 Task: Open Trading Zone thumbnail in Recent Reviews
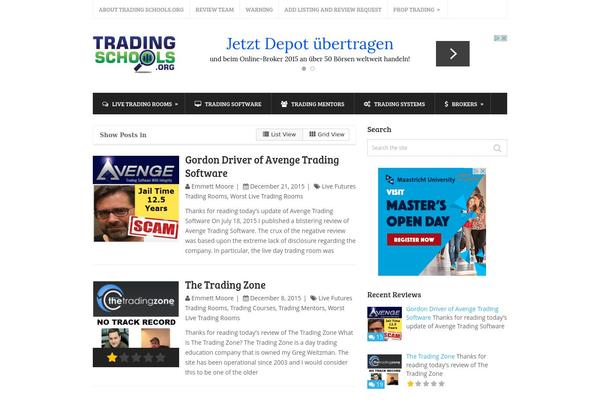point(385,371)
